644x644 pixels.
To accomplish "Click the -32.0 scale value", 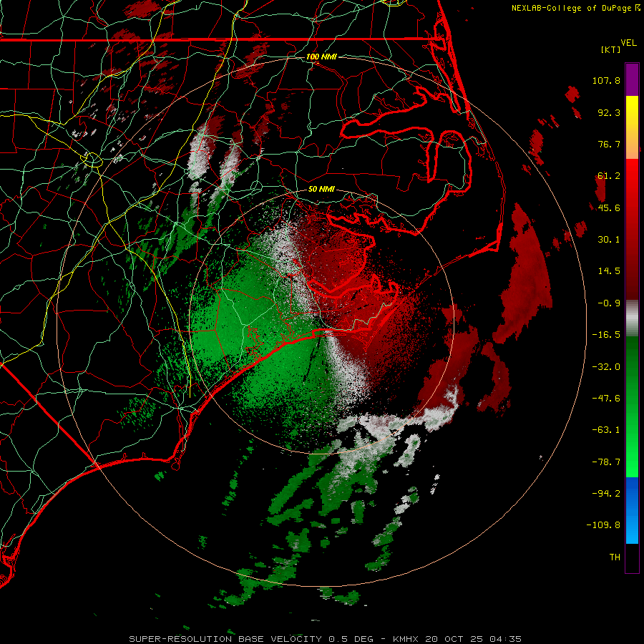I will (x=606, y=367).
